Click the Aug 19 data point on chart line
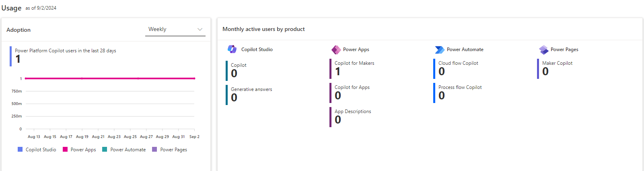 pos(82,78)
